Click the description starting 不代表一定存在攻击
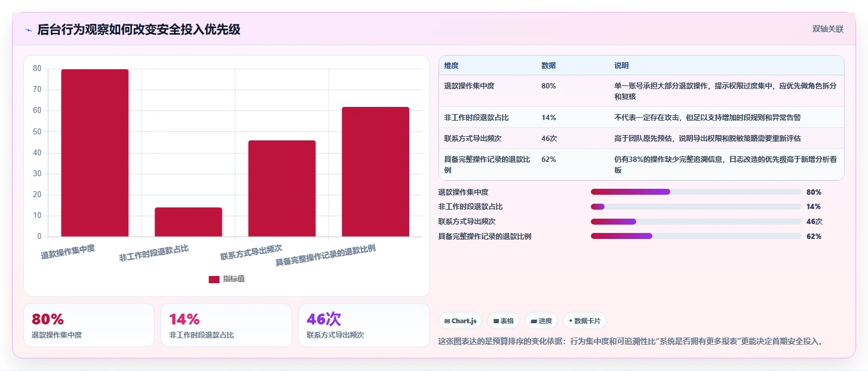This screenshot has width=868, height=371. click(x=707, y=118)
